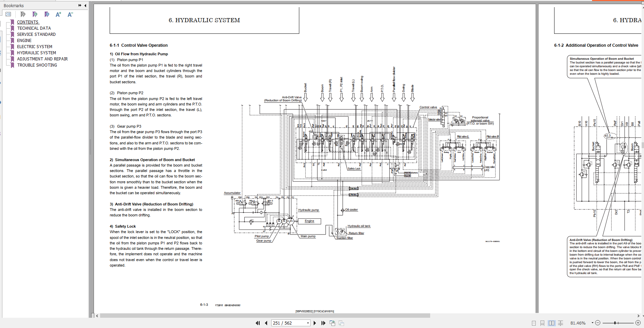The height and width of the screenshot is (328, 644).
Task: Collapse the Bookmarks panel with left arrow
Action: 85,5
